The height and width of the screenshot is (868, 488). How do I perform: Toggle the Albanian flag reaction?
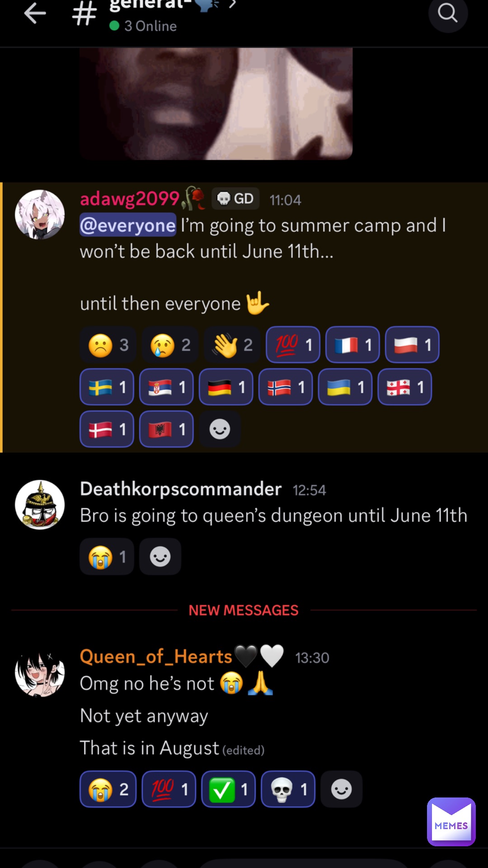(x=166, y=429)
